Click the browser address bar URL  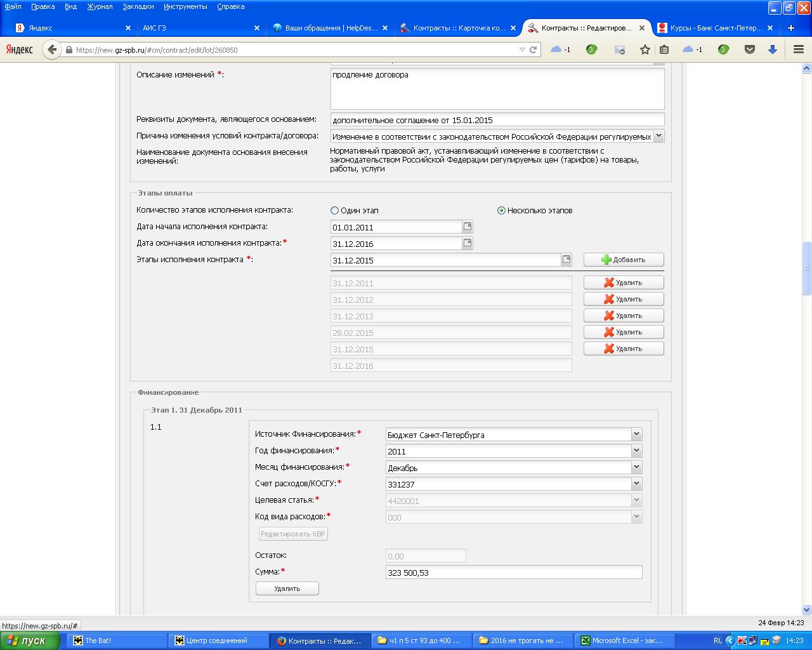pyautogui.click(x=292, y=50)
